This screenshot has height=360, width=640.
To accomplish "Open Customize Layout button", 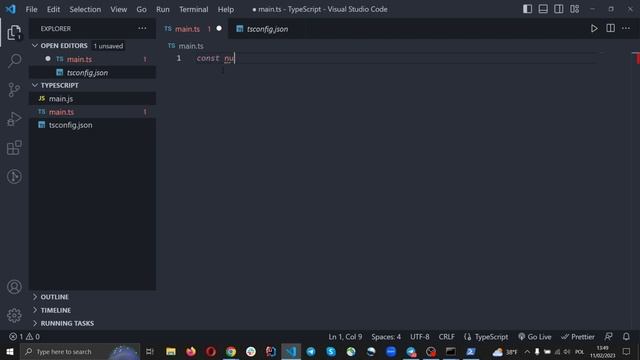I will coord(574,9).
